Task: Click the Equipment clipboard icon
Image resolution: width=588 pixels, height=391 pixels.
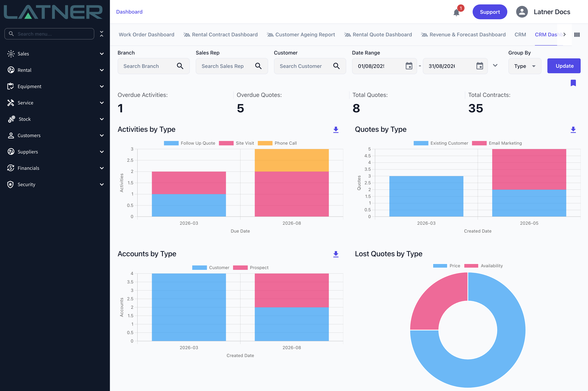Action: (11, 86)
